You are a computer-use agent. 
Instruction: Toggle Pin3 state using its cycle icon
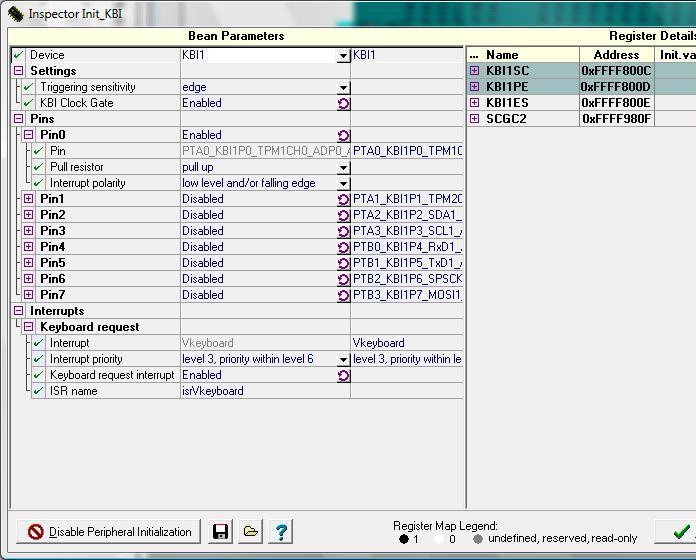[343, 231]
